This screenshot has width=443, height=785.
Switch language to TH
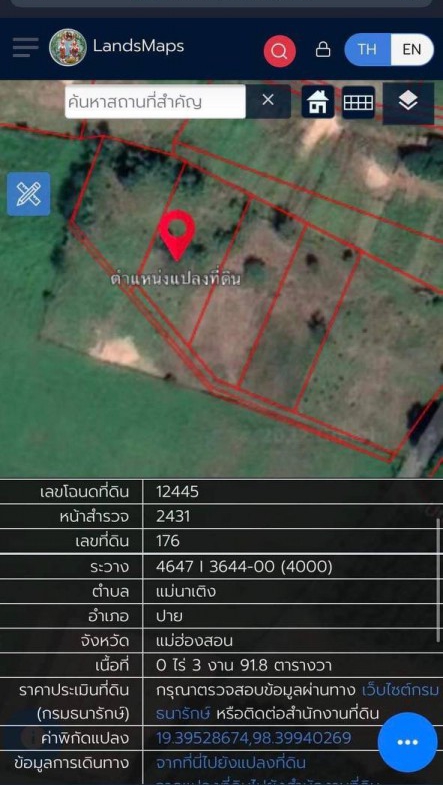[x=367, y=50]
